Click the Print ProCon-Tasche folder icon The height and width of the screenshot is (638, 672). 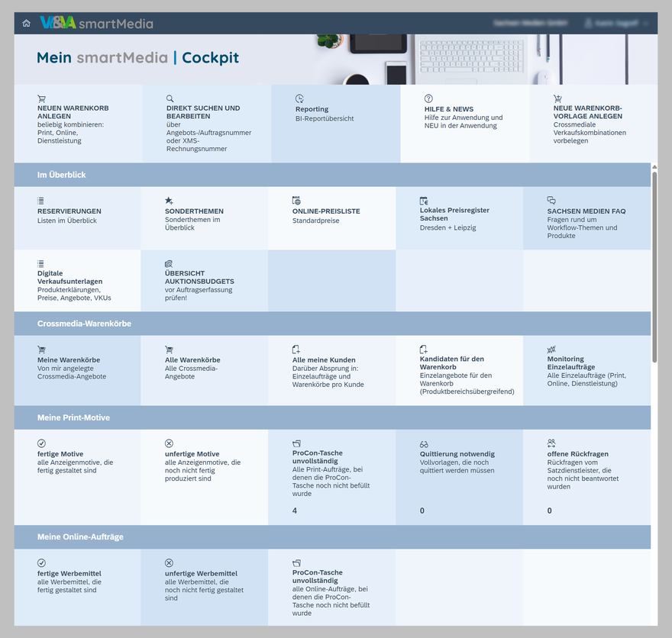pyautogui.click(x=296, y=443)
